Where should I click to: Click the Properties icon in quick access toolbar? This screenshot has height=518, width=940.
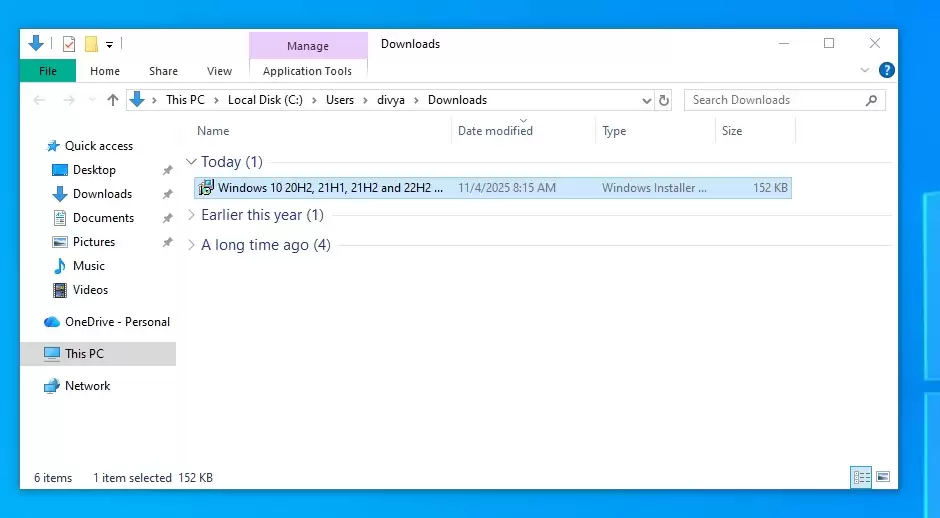(69, 44)
